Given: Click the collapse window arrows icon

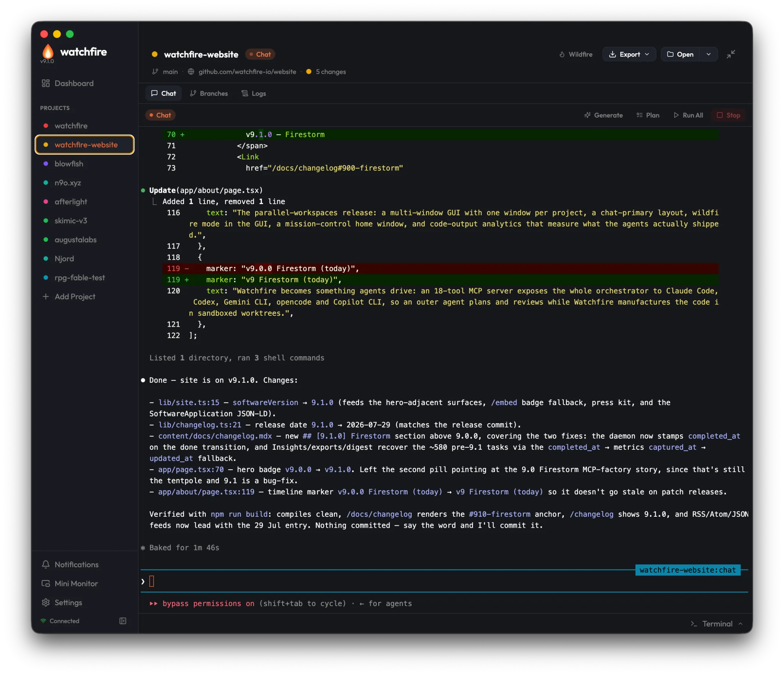Looking at the screenshot, I should pos(731,54).
